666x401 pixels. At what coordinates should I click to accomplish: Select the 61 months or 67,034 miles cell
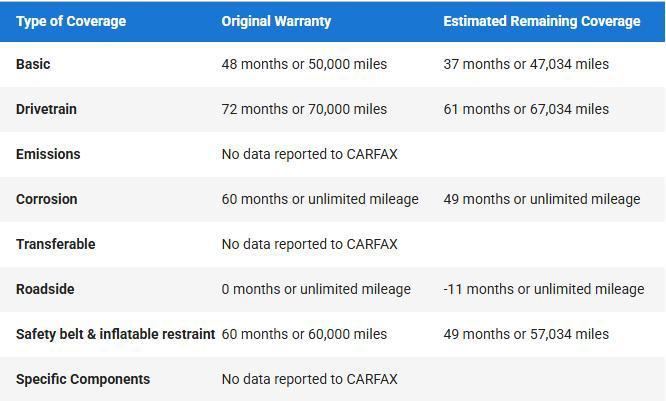[x=526, y=109]
